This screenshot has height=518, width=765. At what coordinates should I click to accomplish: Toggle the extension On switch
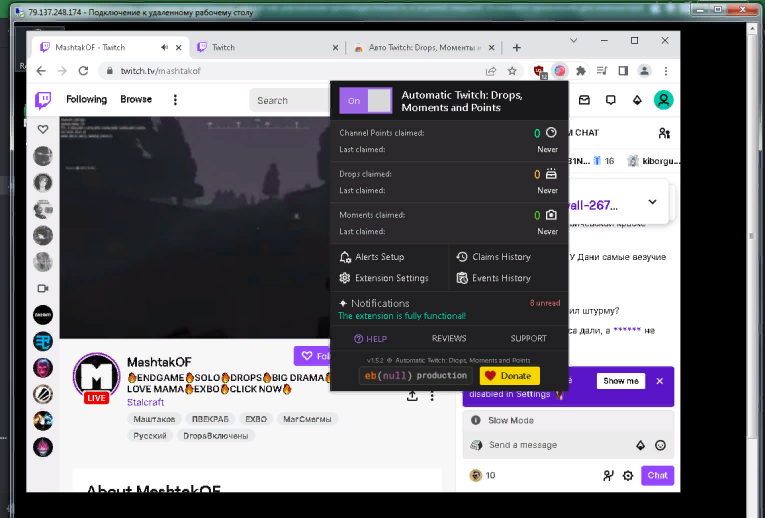pyautogui.click(x=366, y=100)
